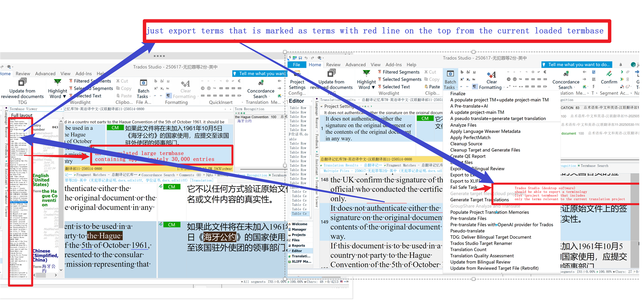Click Filtered Segments in left window ribbon
Image resolution: width=644 pixels, height=301 pixels.
[90, 81]
